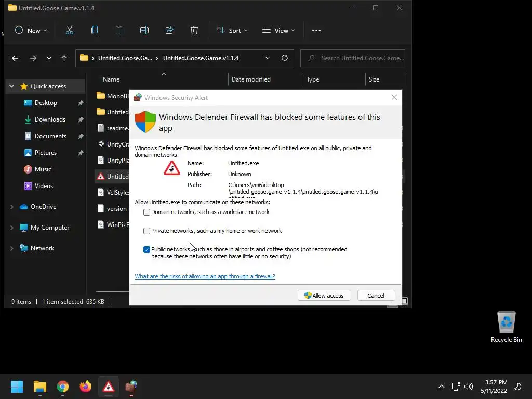Switch to Windows Firewall alert taskbar icon
This screenshot has width=532, height=399.
pos(131,387)
